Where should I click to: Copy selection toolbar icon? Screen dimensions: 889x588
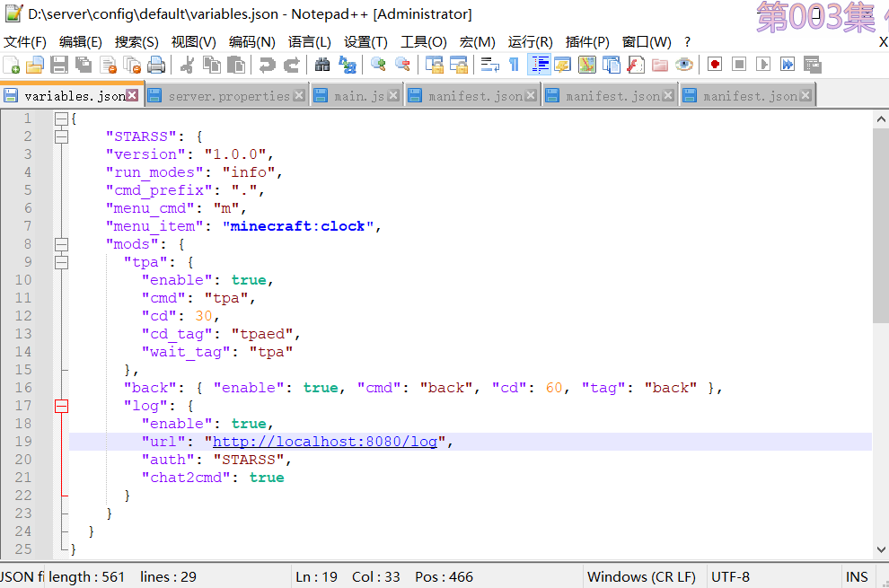coord(212,66)
